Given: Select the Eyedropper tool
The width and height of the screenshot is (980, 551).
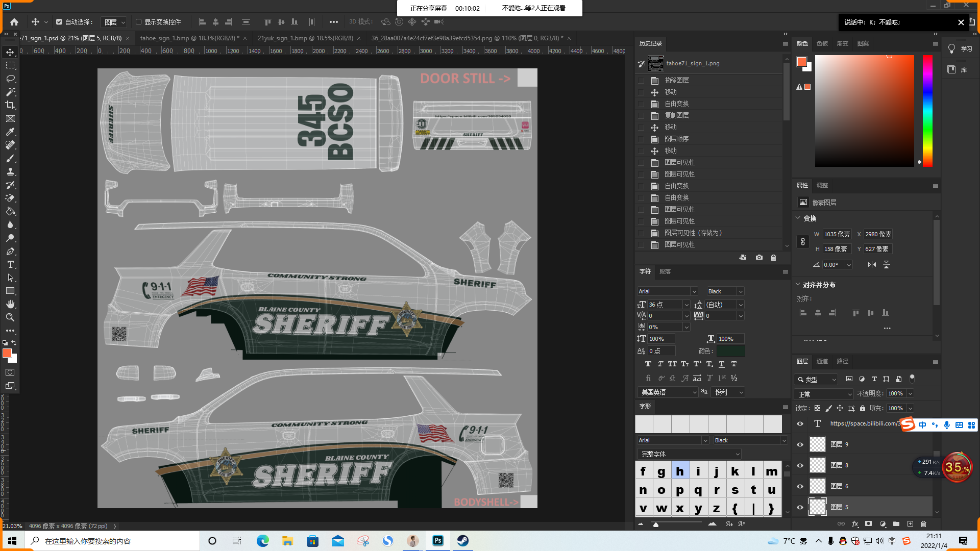Looking at the screenshot, I should [x=10, y=132].
